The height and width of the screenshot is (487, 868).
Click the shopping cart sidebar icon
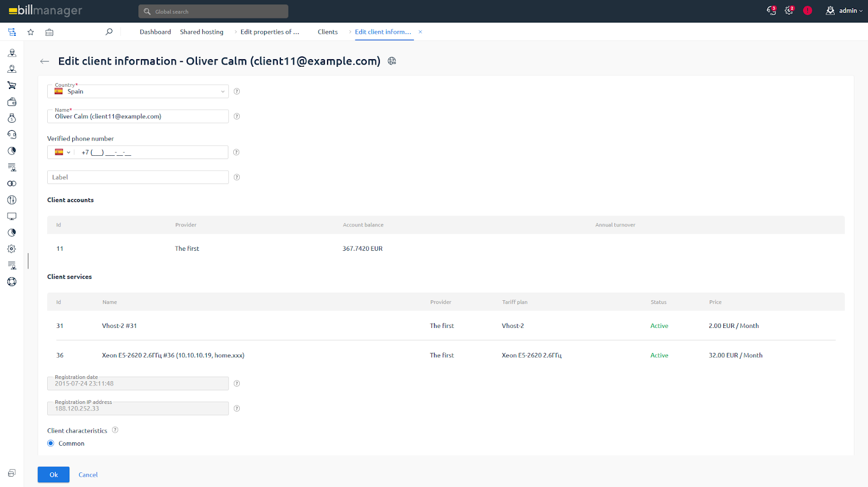pos(11,85)
